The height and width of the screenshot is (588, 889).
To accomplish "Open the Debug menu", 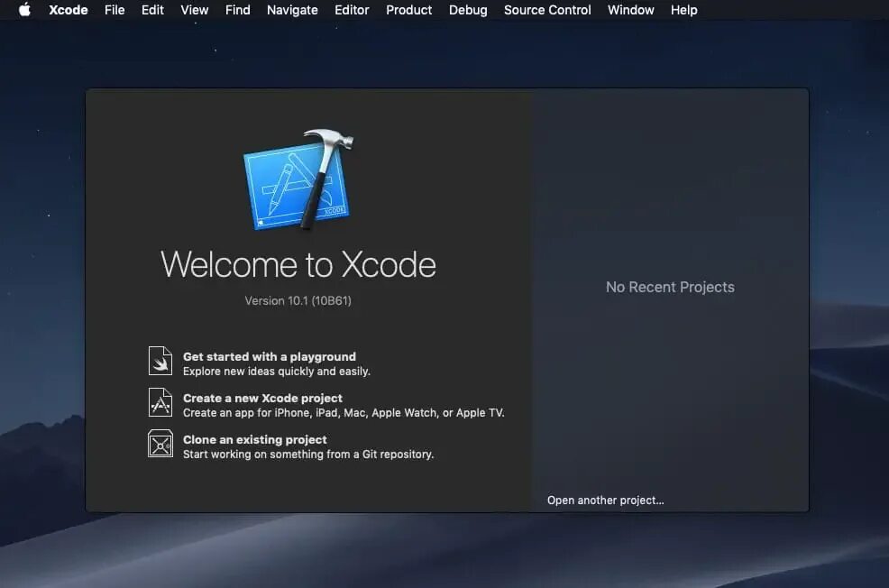I will (x=468, y=10).
